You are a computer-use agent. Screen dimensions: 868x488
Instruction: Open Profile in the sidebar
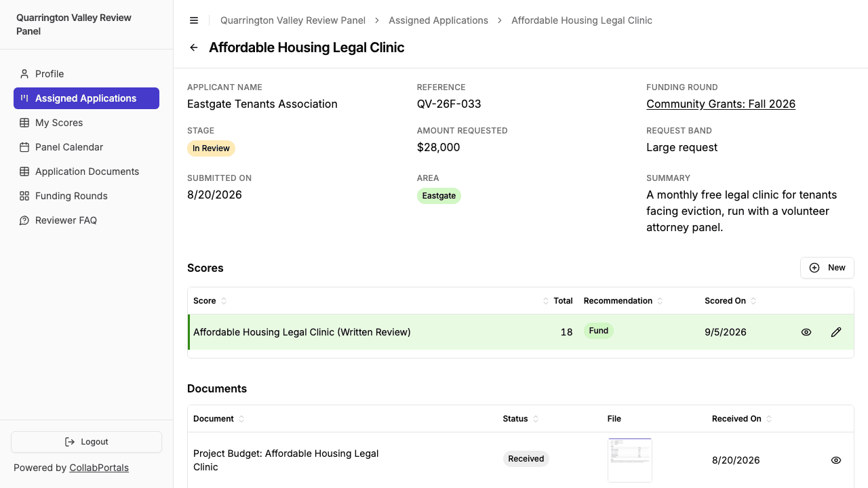(86, 74)
